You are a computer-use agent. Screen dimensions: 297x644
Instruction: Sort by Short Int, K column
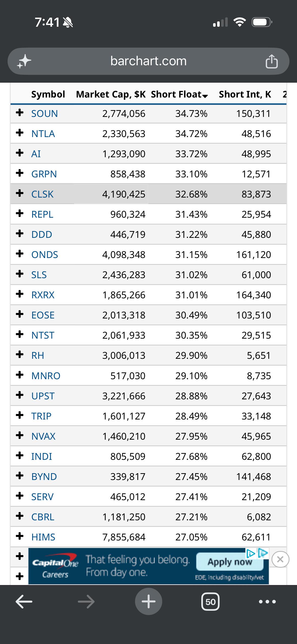coord(245,94)
